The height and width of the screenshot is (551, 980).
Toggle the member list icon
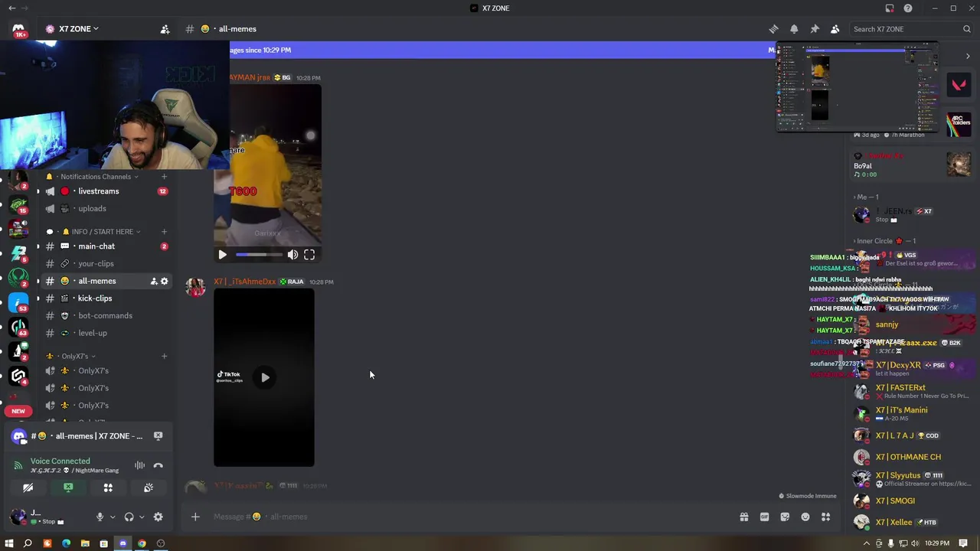[x=835, y=29]
